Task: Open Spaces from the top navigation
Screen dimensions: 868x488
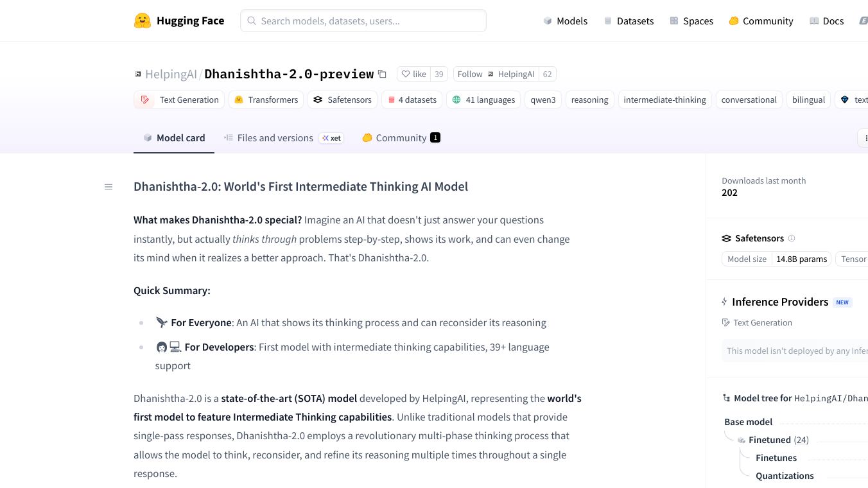Action: coord(691,21)
